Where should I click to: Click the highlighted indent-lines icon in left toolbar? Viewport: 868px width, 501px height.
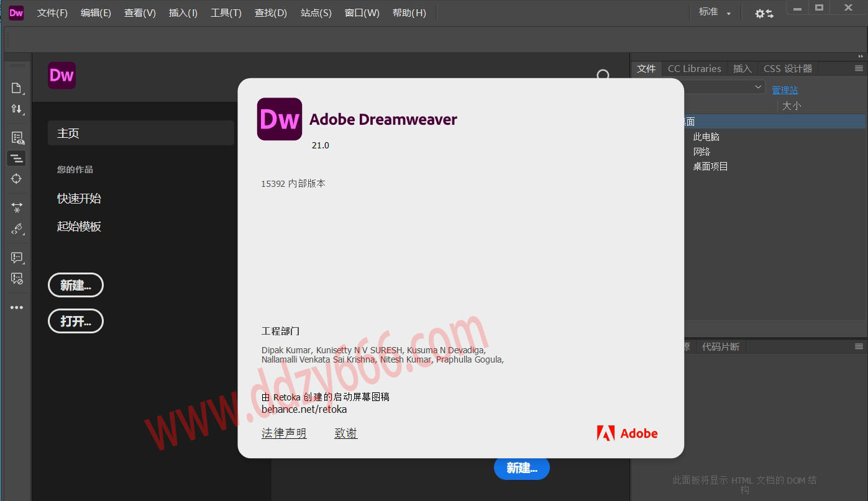click(17, 158)
